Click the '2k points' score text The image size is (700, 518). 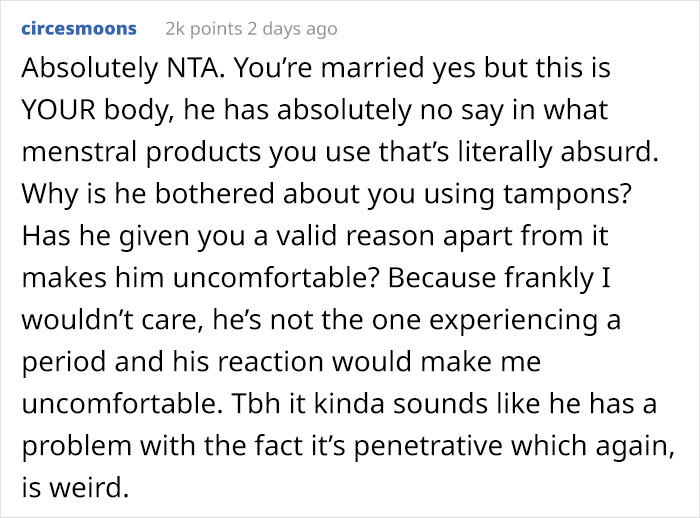(204, 29)
